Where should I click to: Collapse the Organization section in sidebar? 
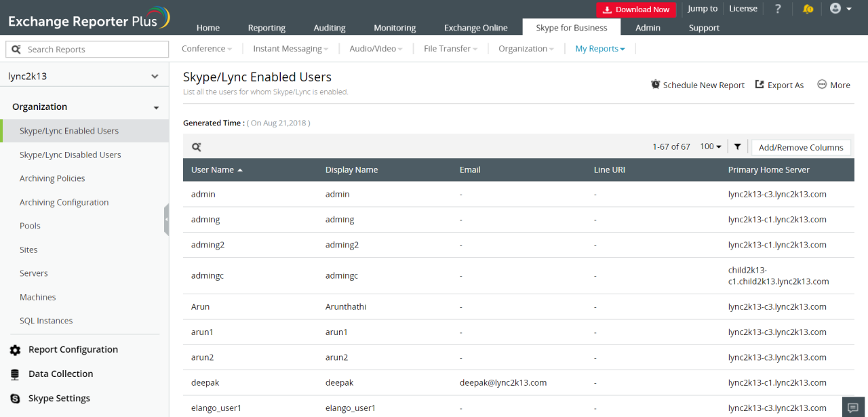tap(156, 108)
